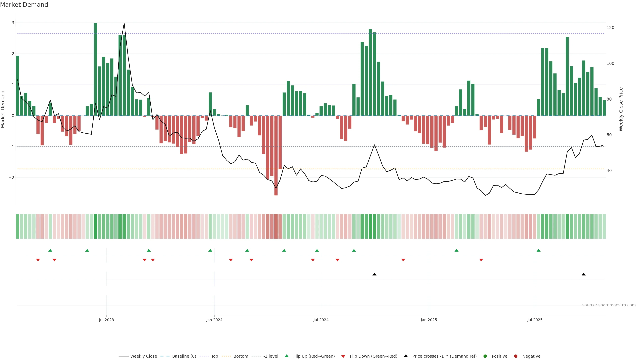Click the last red flip-down marker before Jul 2025
644x362 pixels.
pyautogui.click(x=481, y=260)
